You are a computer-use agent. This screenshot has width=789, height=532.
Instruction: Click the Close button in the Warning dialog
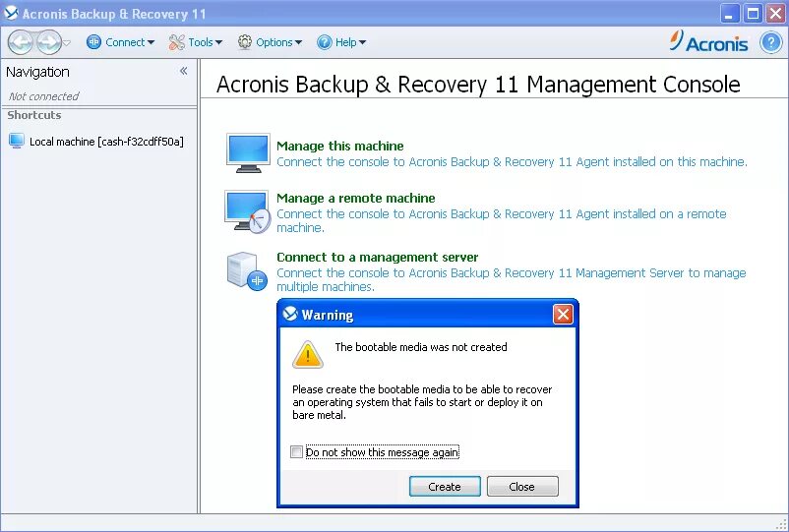522,486
